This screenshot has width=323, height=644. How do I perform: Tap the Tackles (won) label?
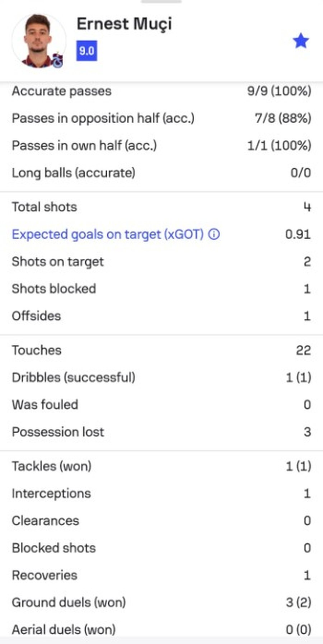[52, 466]
